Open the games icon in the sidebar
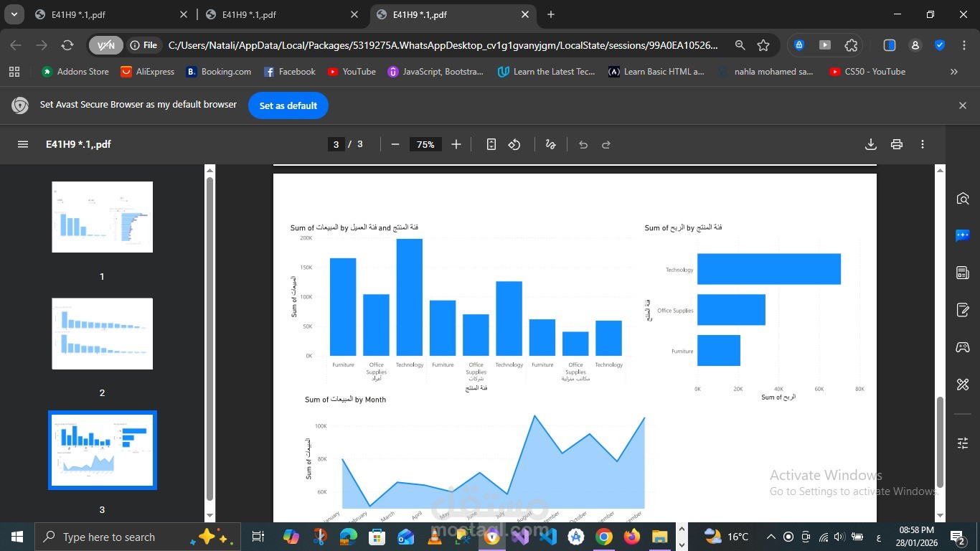This screenshot has height=551, width=980. coord(962,347)
